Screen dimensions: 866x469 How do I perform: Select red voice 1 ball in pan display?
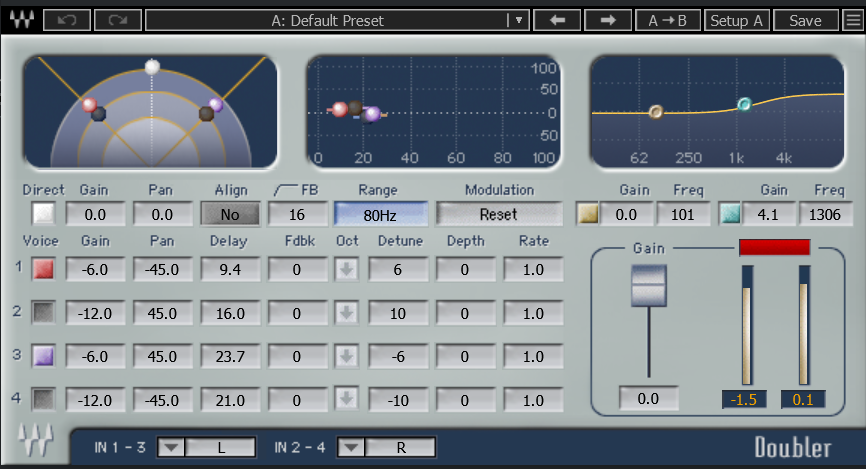pos(89,104)
